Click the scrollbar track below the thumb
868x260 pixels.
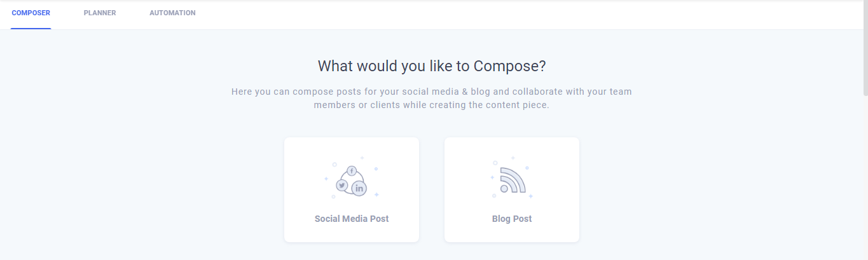click(865, 178)
